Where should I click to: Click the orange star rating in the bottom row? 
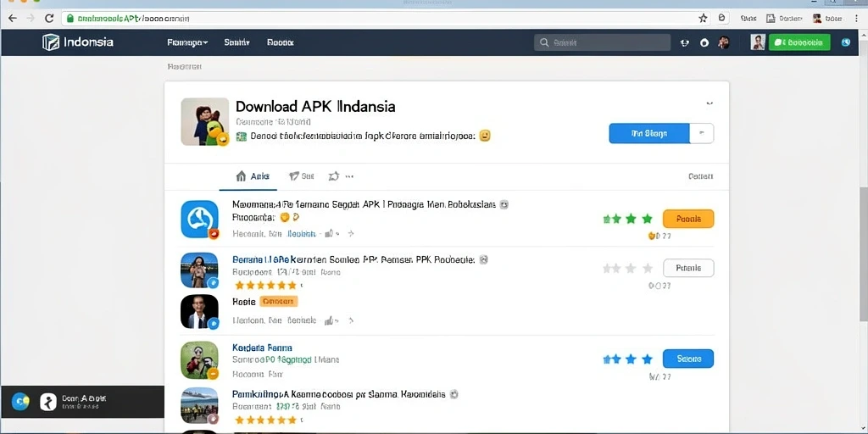265,420
